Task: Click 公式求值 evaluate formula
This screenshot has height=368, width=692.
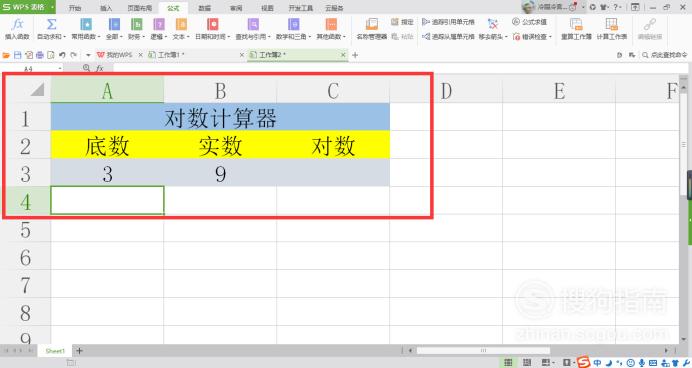Action: 530,22
